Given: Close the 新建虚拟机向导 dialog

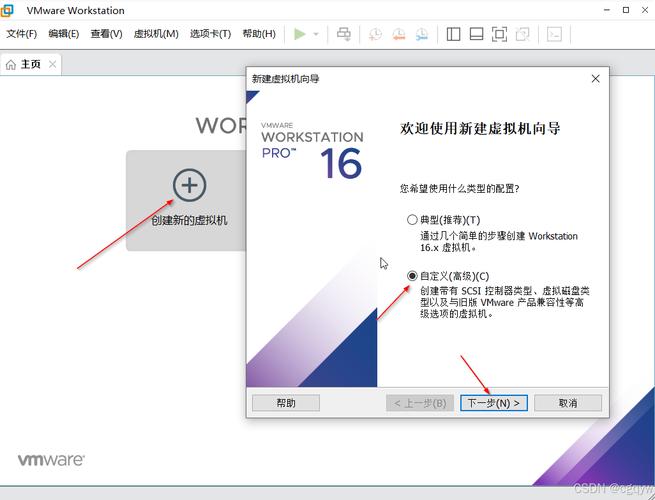Looking at the screenshot, I should pyautogui.click(x=595, y=79).
